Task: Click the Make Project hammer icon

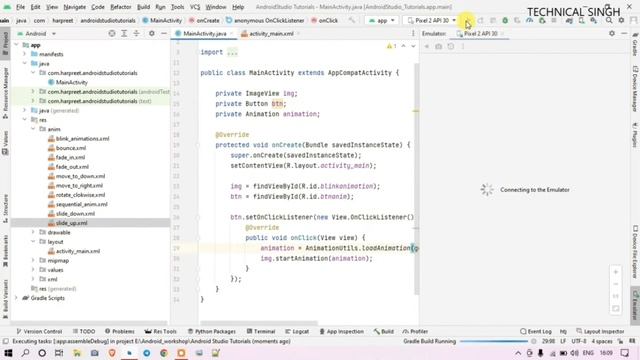Action: point(352,20)
